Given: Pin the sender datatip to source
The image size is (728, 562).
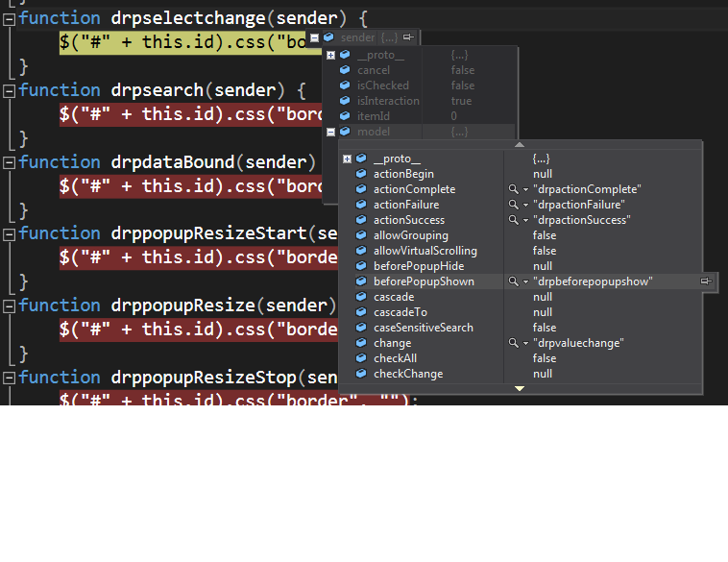Looking at the screenshot, I should point(408,37).
